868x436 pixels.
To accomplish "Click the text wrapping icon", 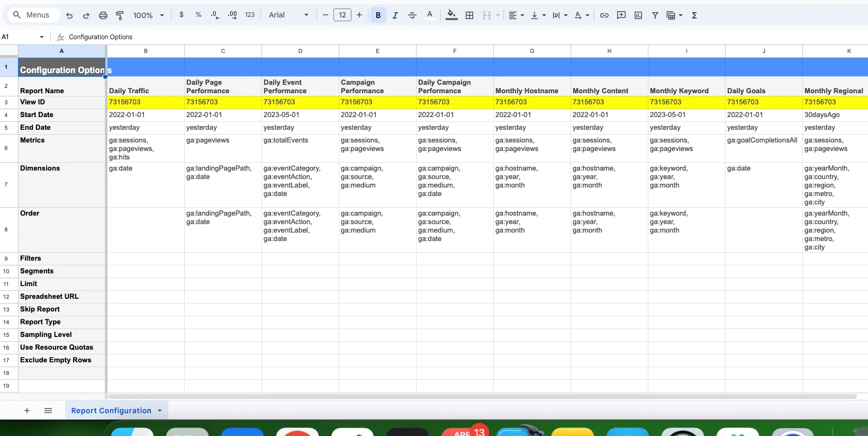I will click(556, 15).
